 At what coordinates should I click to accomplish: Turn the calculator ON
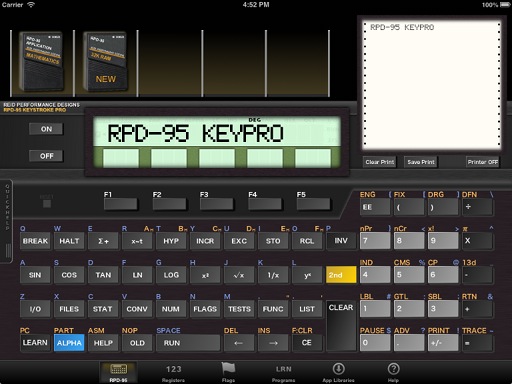coord(46,129)
